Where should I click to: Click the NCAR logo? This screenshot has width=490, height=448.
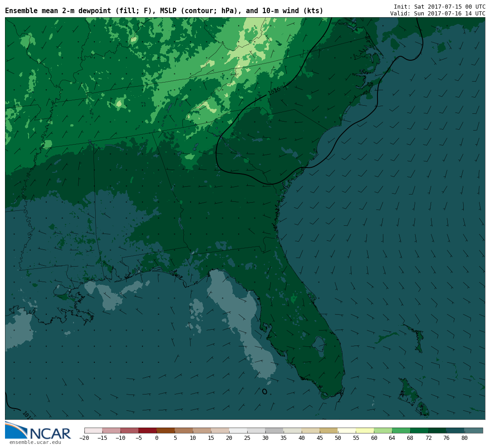(x=38, y=430)
